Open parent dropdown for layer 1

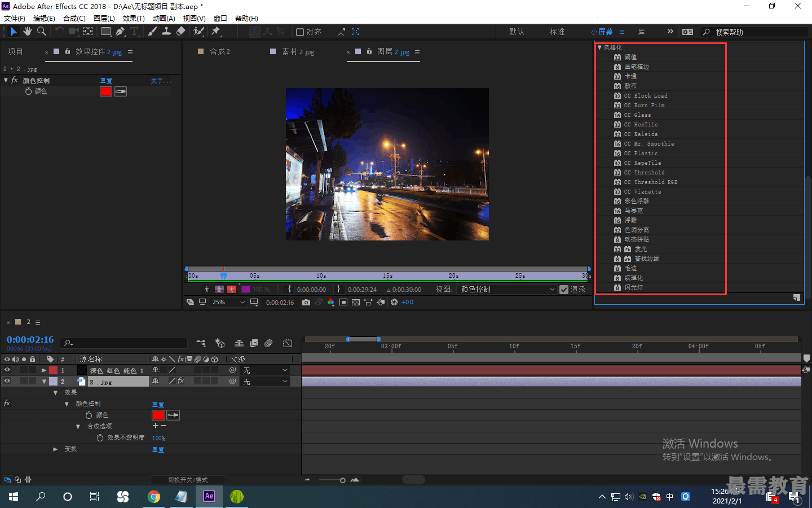point(266,370)
